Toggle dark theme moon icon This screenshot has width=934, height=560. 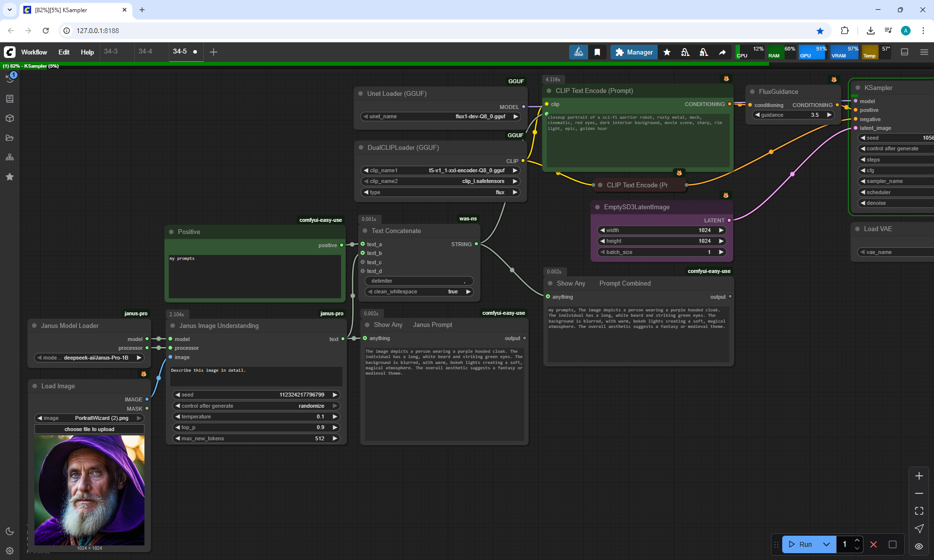tap(10, 531)
